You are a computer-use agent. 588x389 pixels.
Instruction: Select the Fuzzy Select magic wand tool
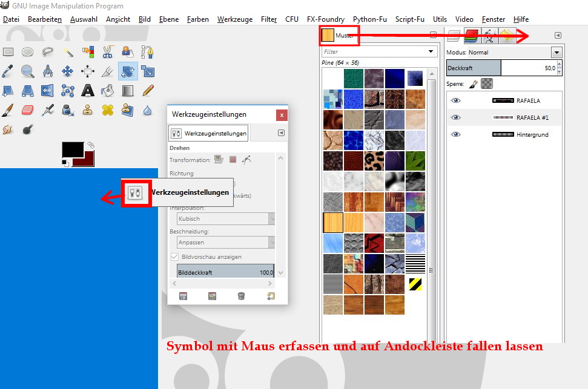coord(68,51)
